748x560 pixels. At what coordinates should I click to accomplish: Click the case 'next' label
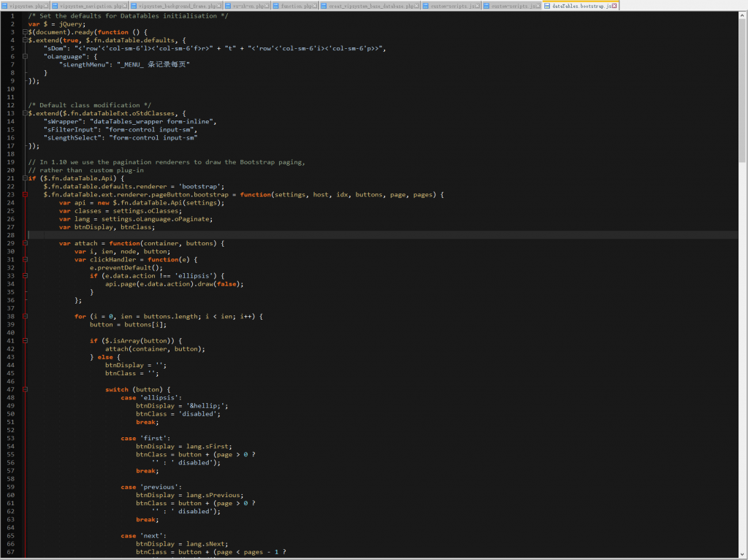[x=144, y=536]
